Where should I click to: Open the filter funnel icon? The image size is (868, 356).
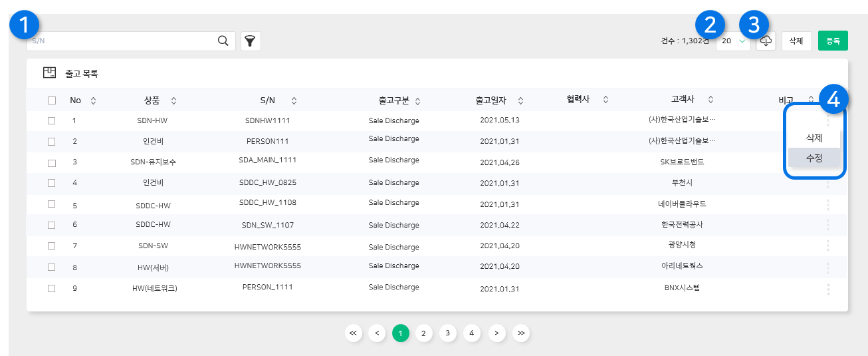(250, 41)
